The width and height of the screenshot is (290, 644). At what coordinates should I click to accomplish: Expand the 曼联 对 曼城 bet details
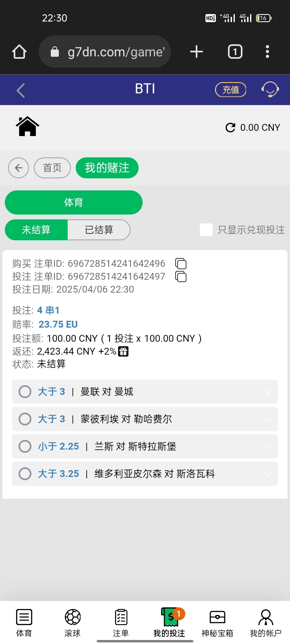267,392
